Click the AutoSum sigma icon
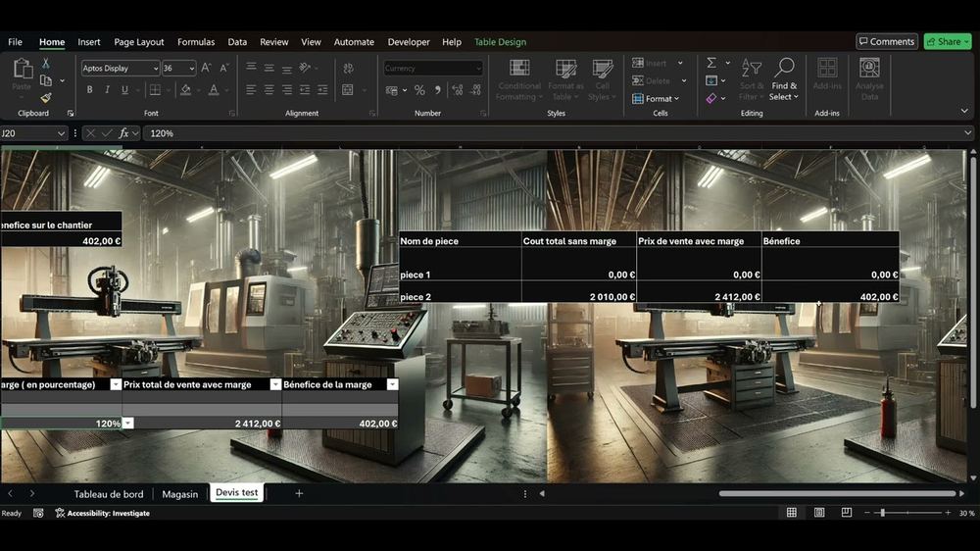The width and height of the screenshot is (980, 551). (711, 63)
